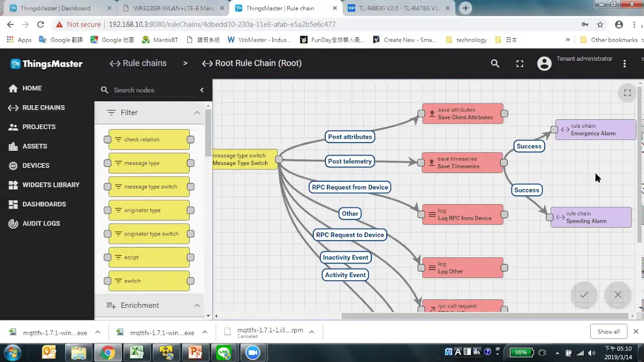Open a new browser tab
Viewport: 644px width, 362px height.
(x=465, y=8)
